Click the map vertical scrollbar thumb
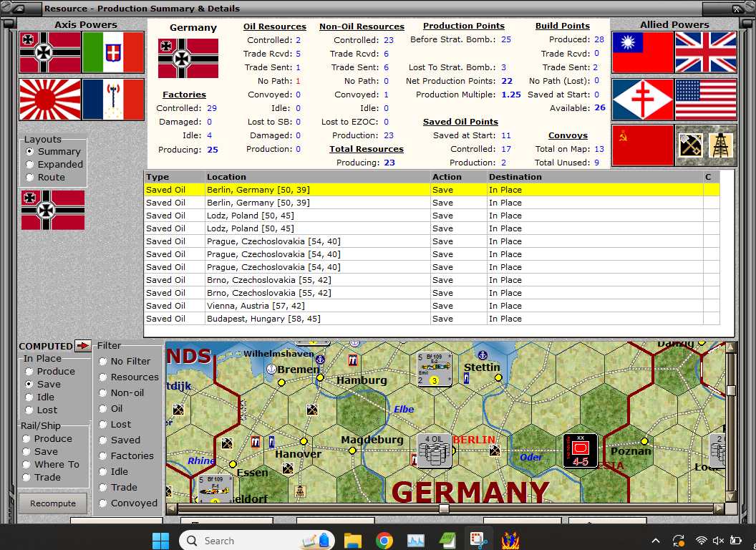 (x=732, y=390)
